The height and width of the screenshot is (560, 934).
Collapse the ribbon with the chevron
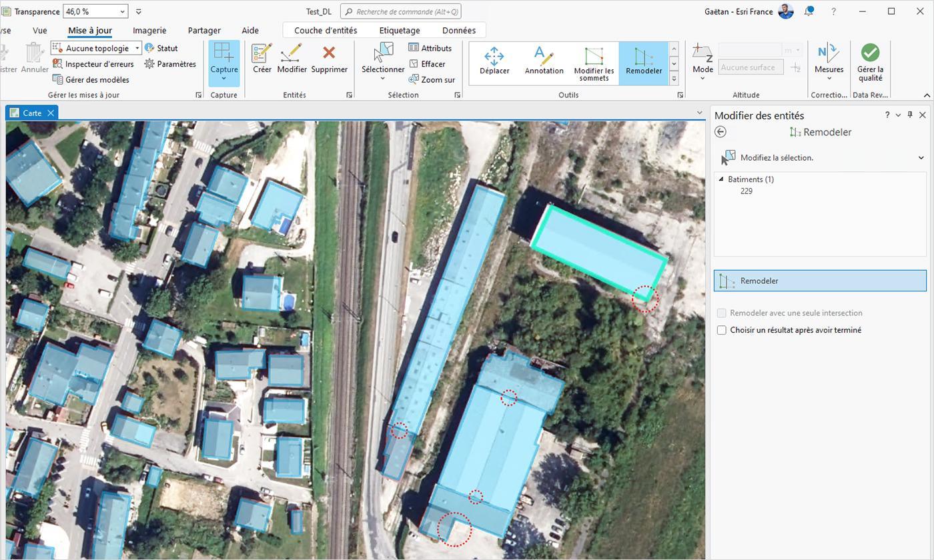pyautogui.click(x=927, y=95)
